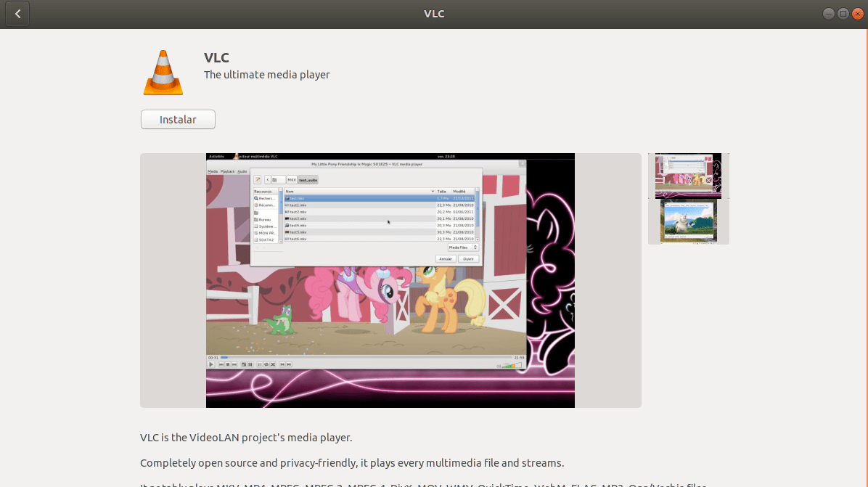Click the Instalar button
Viewport: 868px width, 487px height.
click(178, 119)
